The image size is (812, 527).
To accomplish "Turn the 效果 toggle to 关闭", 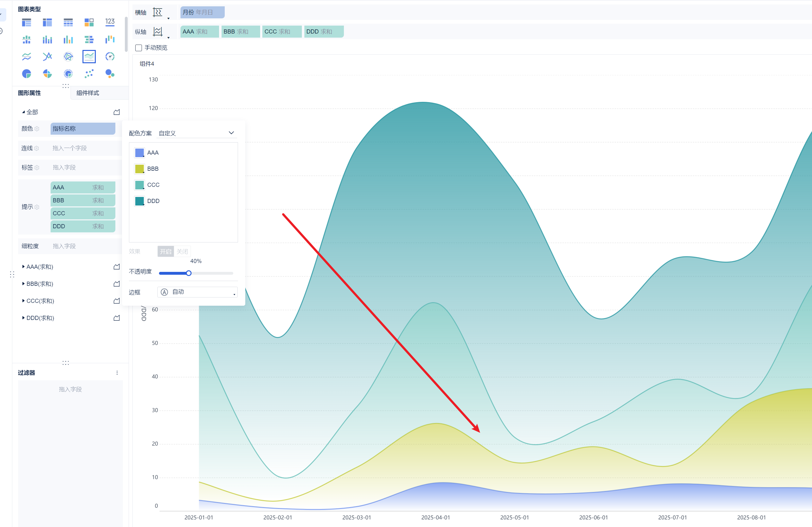I will coord(182,252).
